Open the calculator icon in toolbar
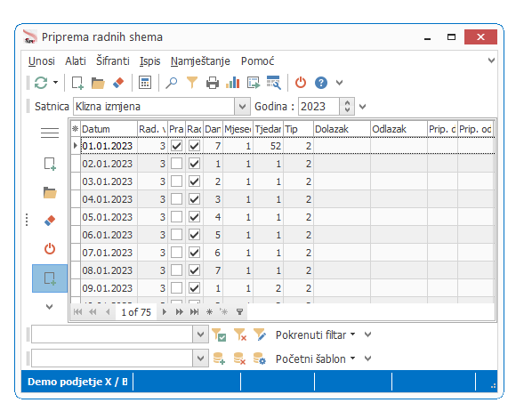 [145, 83]
